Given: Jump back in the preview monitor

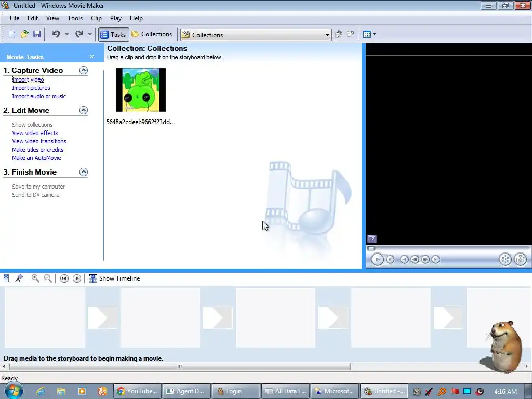Looking at the screenshot, I should pyautogui.click(x=404, y=260).
